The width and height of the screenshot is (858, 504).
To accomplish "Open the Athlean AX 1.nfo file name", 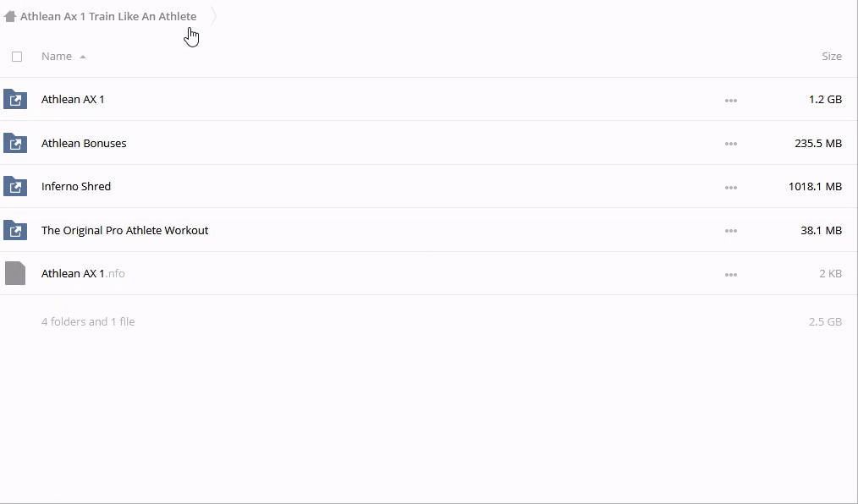I will coord(83,273).
